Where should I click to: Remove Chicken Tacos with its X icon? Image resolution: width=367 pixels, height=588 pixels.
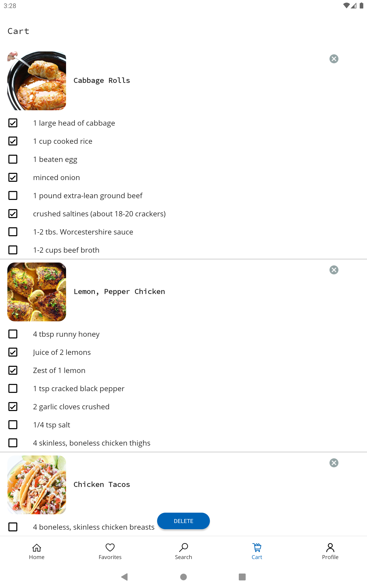tap(334, 463)
